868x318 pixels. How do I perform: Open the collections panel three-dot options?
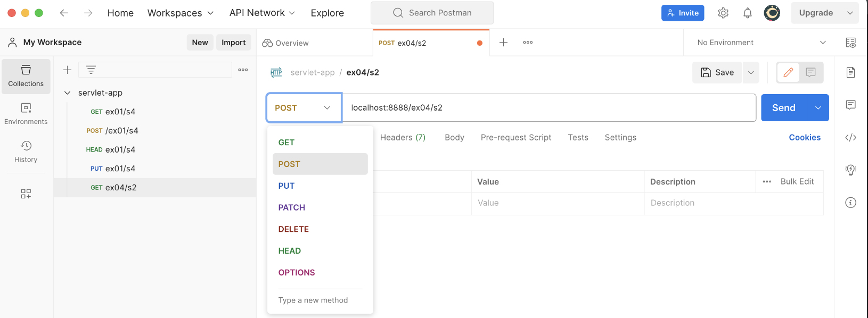(243, 70)
